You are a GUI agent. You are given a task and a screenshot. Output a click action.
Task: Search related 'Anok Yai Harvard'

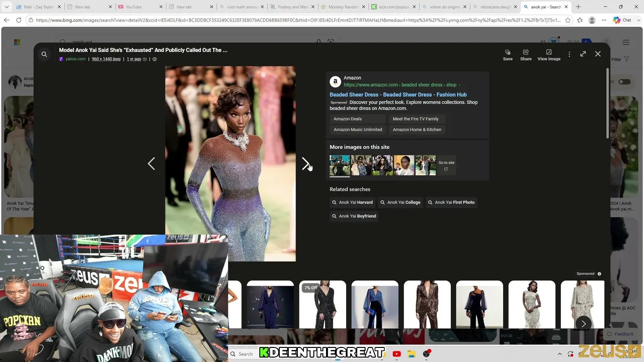tap(352, 203)
